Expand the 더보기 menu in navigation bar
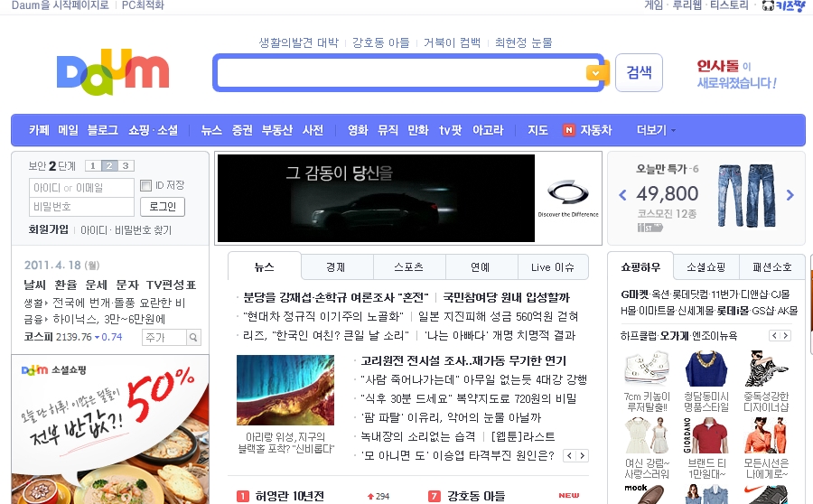813x504 pixels. pyautogui.click(x=656, y=130)
